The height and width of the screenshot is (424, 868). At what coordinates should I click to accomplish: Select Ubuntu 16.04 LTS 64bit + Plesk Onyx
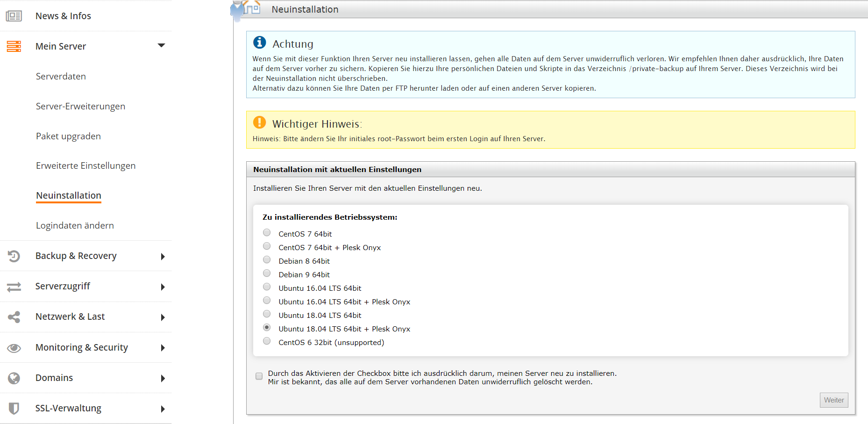[267, 301]
